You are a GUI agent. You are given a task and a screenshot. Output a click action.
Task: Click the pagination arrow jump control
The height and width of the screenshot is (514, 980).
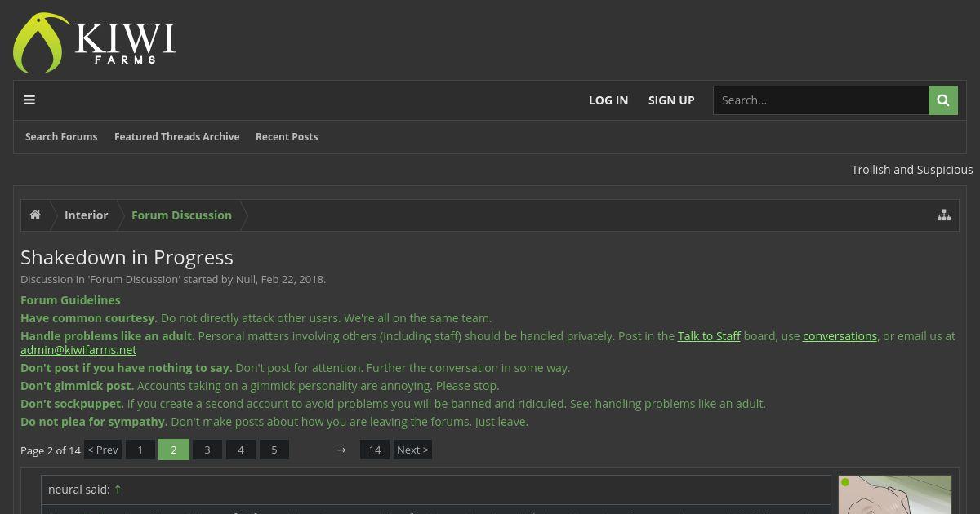point(341,450)
